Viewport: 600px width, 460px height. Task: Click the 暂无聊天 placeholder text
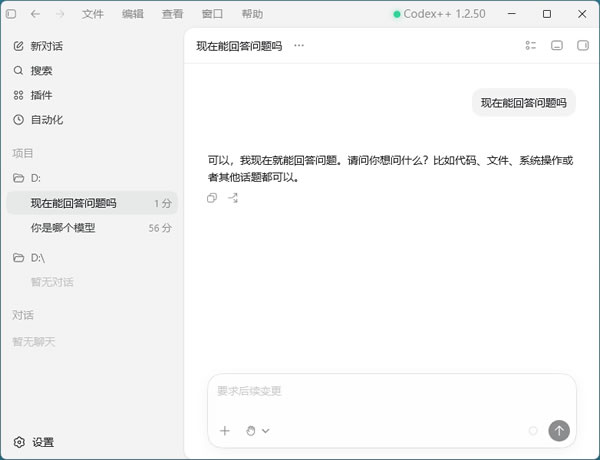[x=34, y=342]
